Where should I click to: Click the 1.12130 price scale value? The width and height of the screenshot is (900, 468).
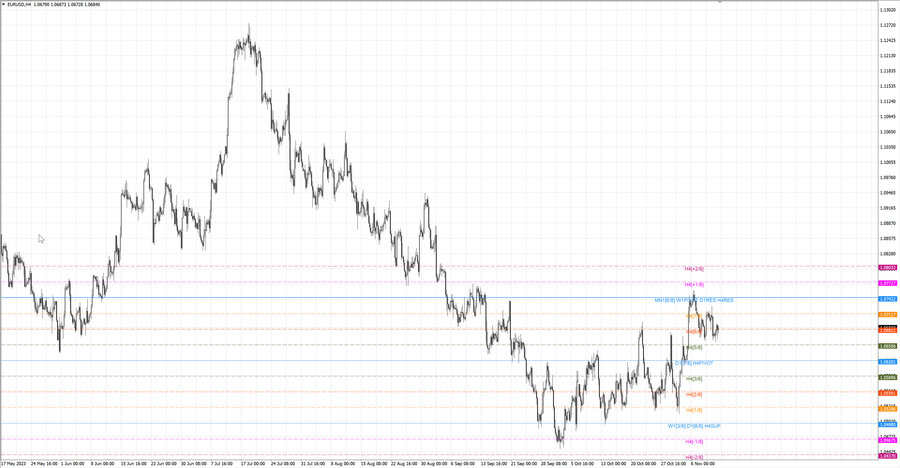888,56
